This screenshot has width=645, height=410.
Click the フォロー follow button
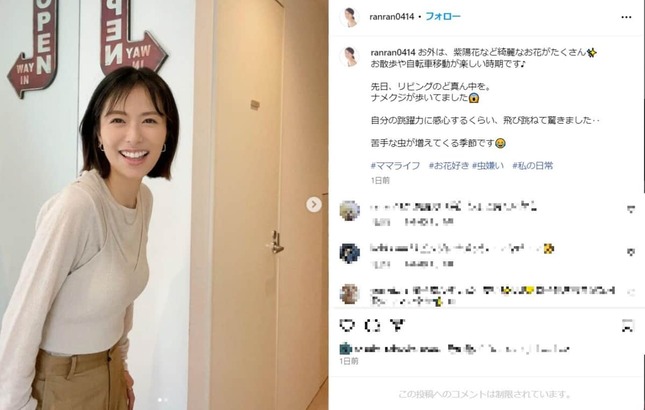pyautogui.click(x=443, y=16)
